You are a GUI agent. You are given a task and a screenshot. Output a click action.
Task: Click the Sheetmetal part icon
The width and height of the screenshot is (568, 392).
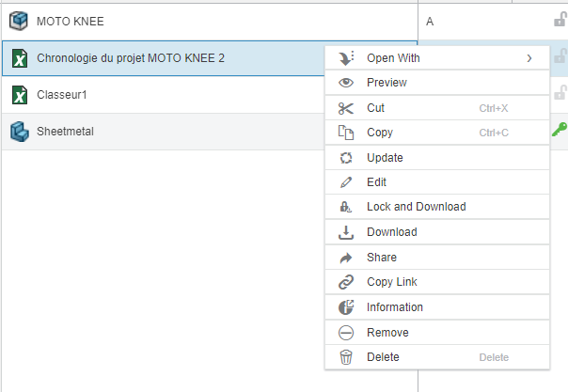[x=19, y=133]
